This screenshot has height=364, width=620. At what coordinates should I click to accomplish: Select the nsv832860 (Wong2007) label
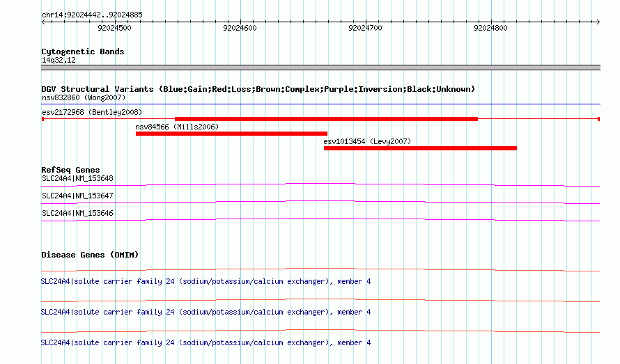84,97
